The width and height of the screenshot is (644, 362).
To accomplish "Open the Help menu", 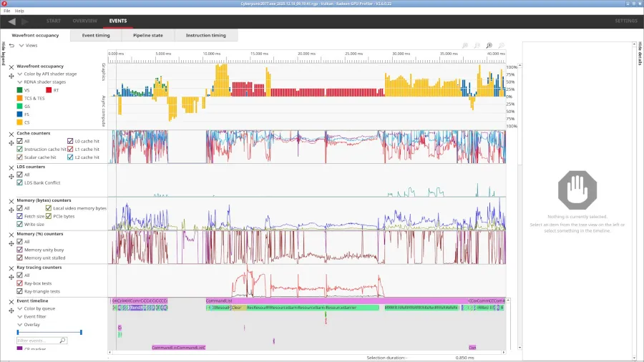I will tap(19, 11).
